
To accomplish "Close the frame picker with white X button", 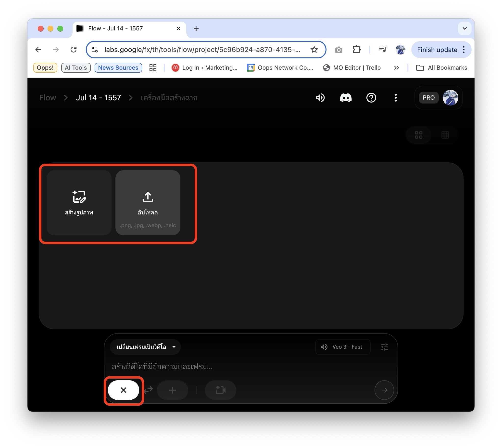I will [124, 390].
